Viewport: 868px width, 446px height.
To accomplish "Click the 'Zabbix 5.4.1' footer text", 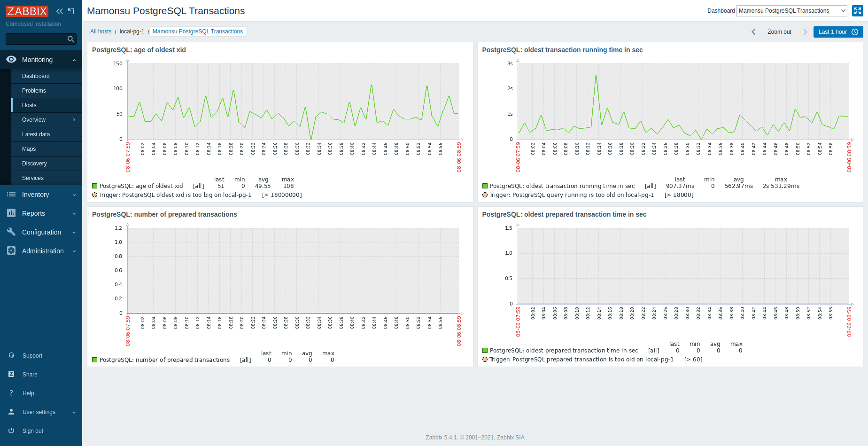I will coord(442,438).
